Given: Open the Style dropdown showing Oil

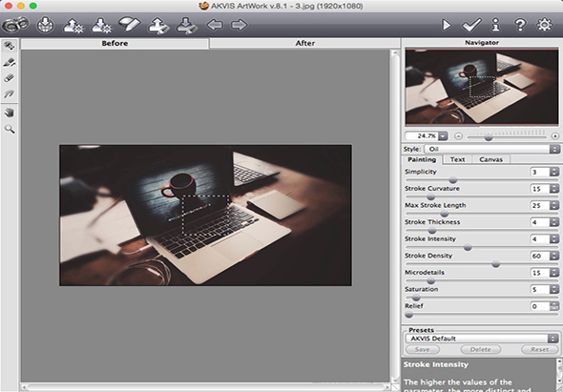Looking at the screenshot, I should point(492,149).
